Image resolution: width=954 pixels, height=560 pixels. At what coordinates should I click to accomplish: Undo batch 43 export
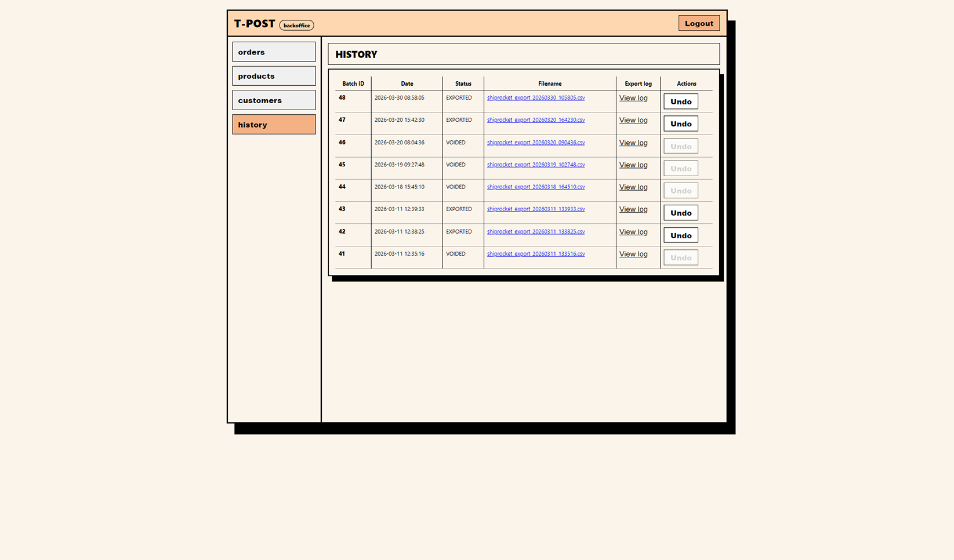pos(680,212)
